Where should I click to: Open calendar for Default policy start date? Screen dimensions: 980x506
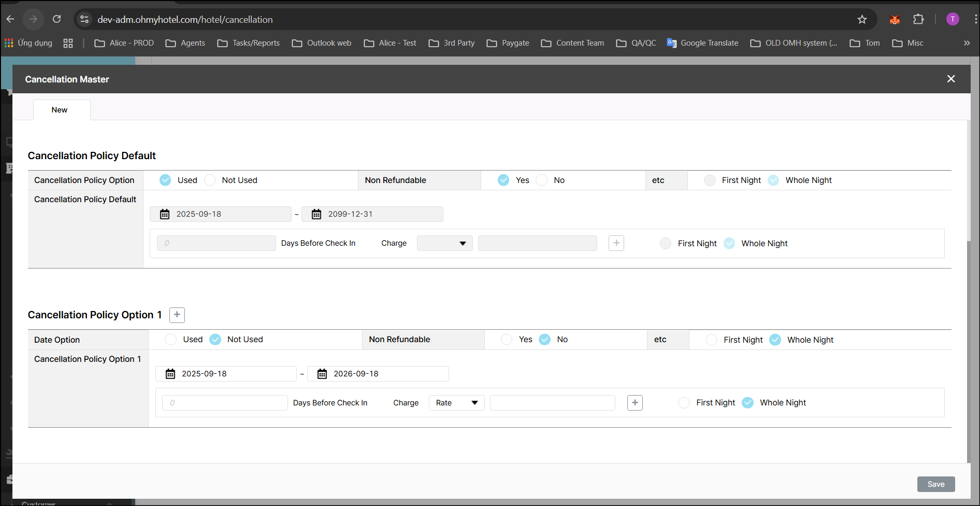[165, 214]
